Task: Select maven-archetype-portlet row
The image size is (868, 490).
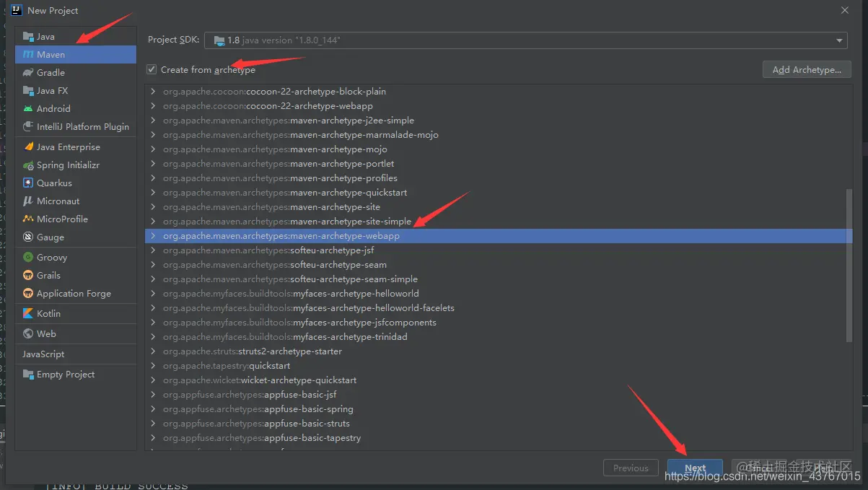Action: [x=498, y=164]
